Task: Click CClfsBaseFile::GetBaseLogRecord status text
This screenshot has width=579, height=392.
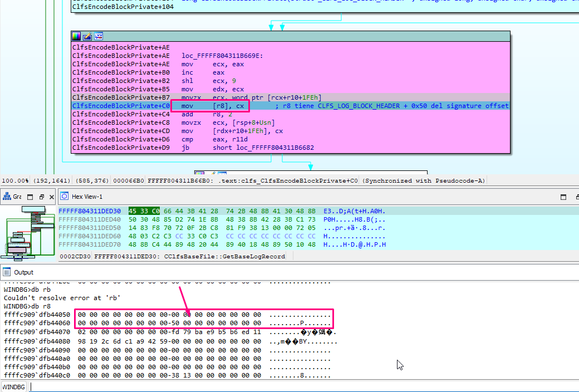Action: tap(224, 256)
